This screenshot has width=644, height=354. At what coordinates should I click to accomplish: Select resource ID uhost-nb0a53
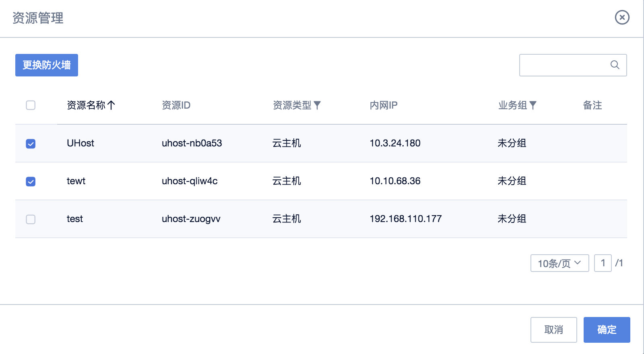tap(192, 143)
